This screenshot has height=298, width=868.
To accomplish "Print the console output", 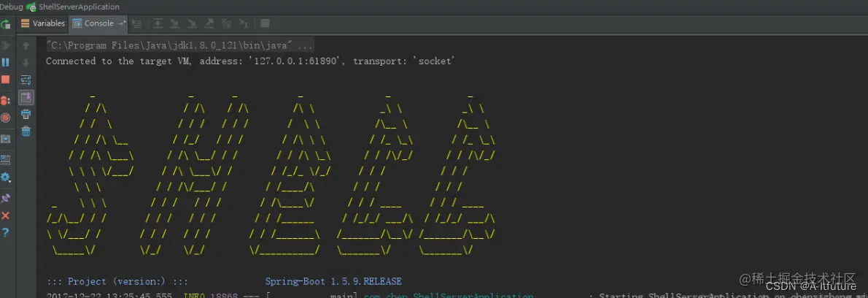I will tap(26, 114).
